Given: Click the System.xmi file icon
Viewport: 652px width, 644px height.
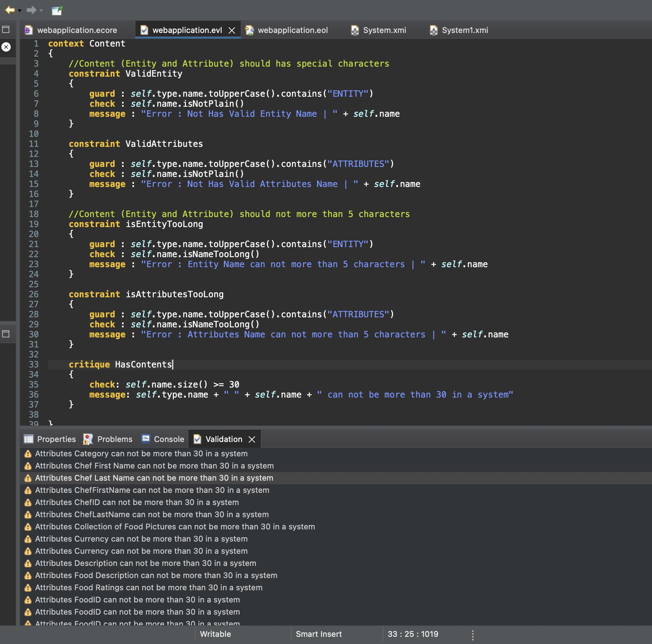Looking at the screenshot, I should (355, 30).
